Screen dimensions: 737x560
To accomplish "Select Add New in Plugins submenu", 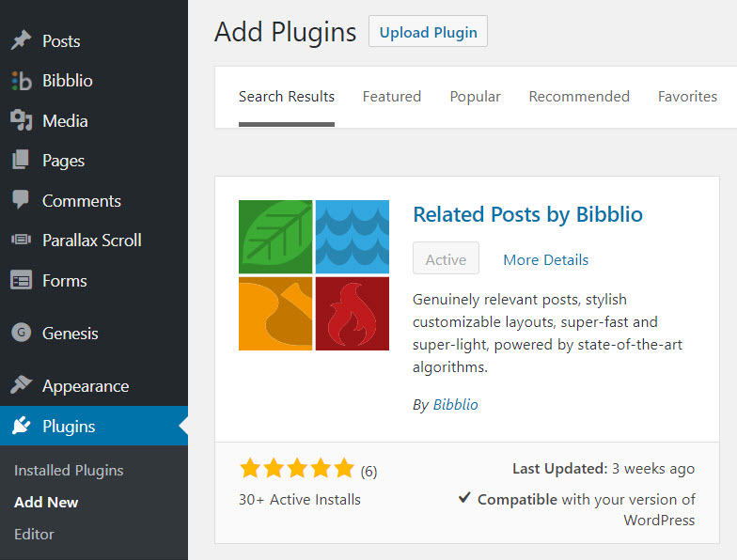I will (46, 502).
